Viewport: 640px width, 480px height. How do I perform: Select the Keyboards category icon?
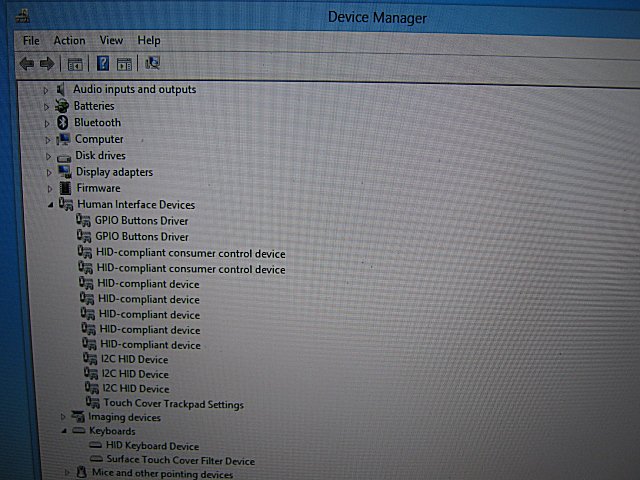tap(78, 430)
